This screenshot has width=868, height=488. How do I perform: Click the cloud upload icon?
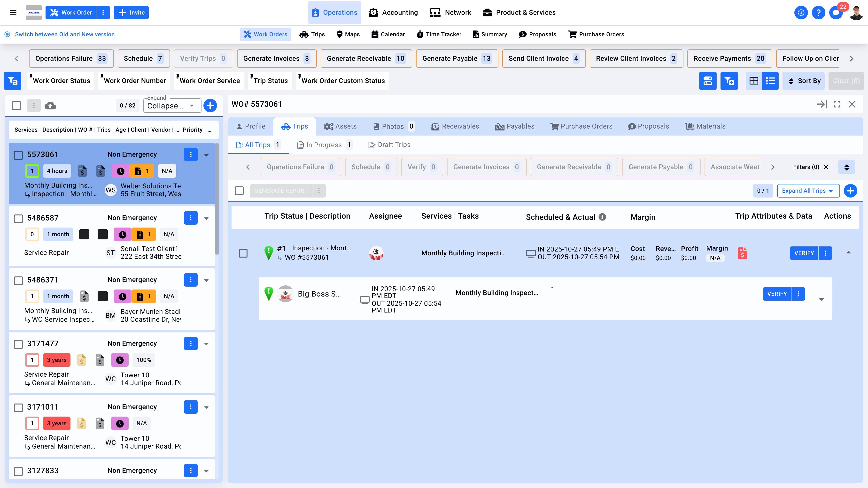tap(50, 106)
